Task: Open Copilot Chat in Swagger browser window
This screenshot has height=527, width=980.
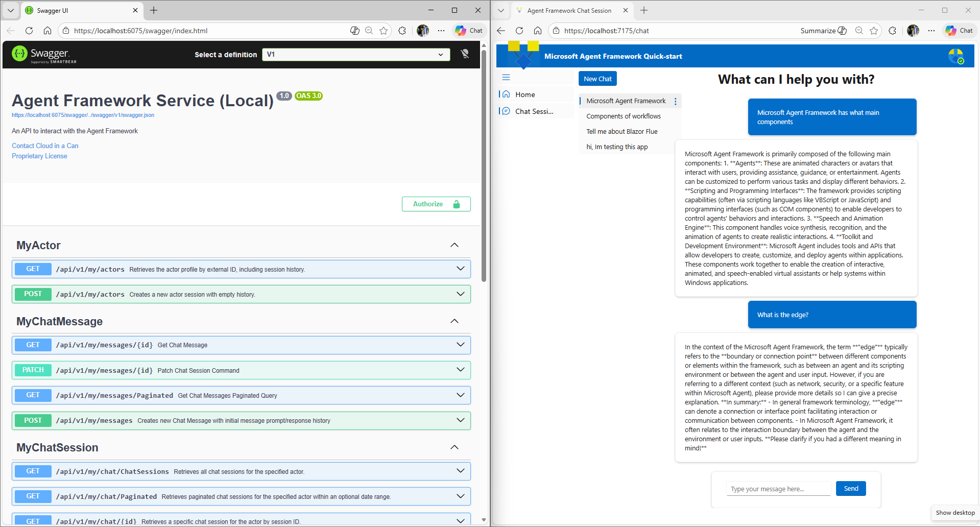Action: tap(469, 31)
